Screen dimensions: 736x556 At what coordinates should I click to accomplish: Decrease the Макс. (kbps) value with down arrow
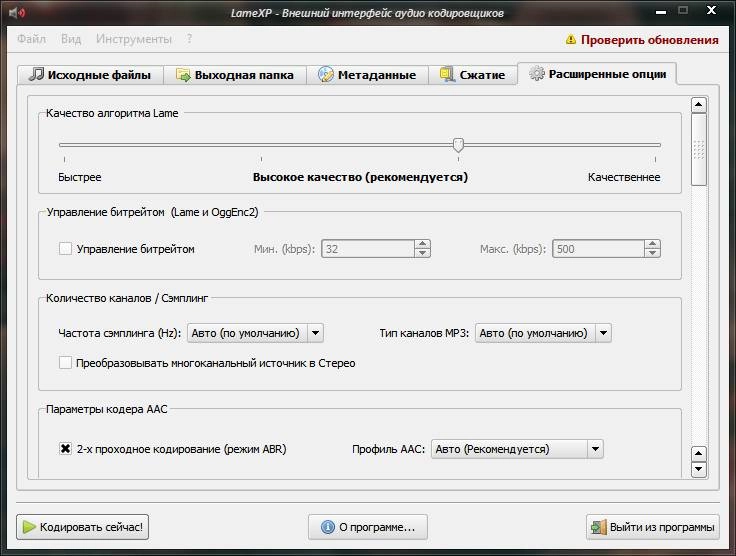click(652, 253)
